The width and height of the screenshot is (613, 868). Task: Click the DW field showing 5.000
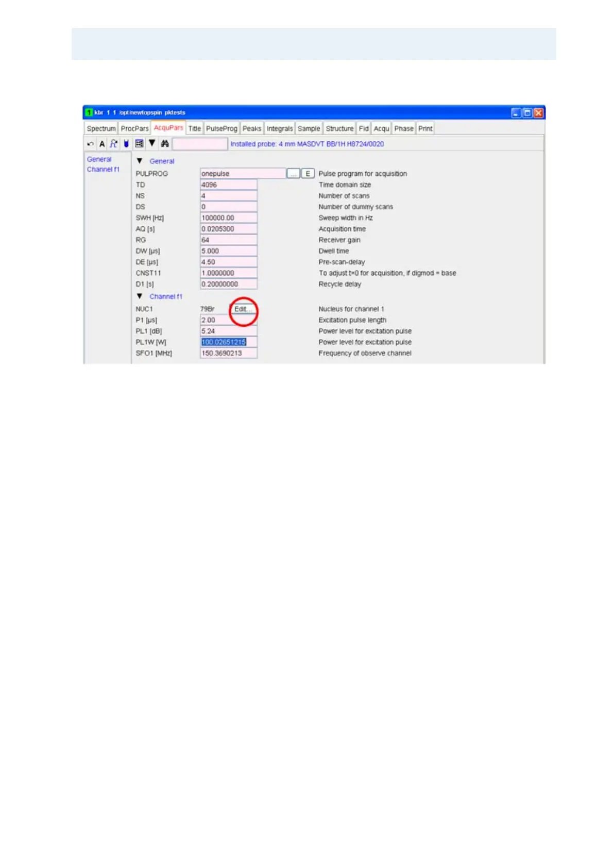point(229,251)
